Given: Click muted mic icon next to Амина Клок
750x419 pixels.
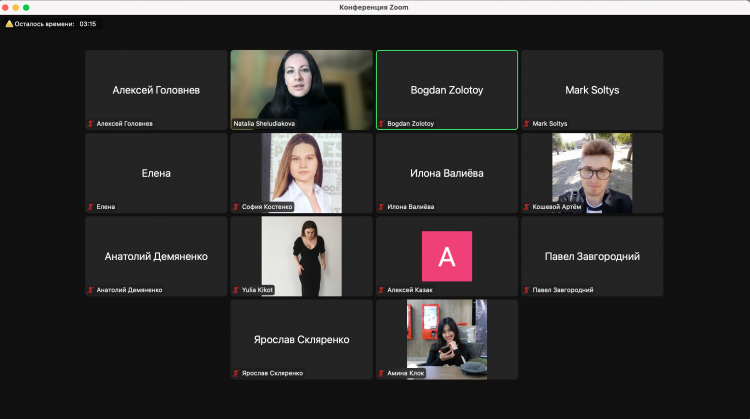Looking at the screenshot, I should pyautogui.click(x=382, y=373).
